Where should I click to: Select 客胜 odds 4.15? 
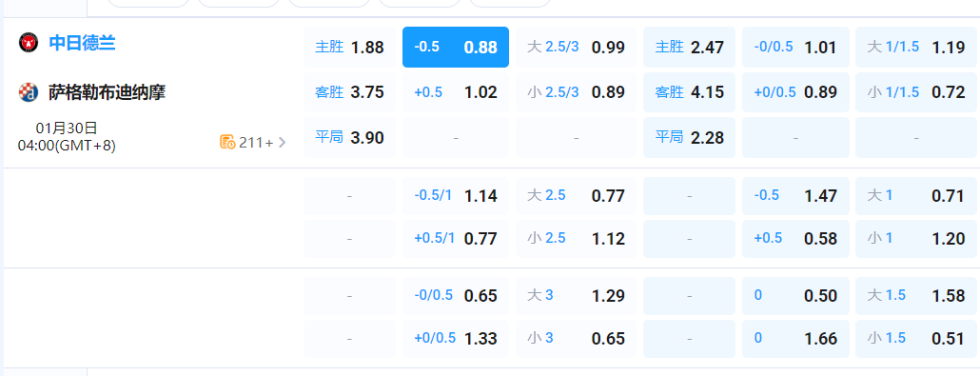click(690, 92)
